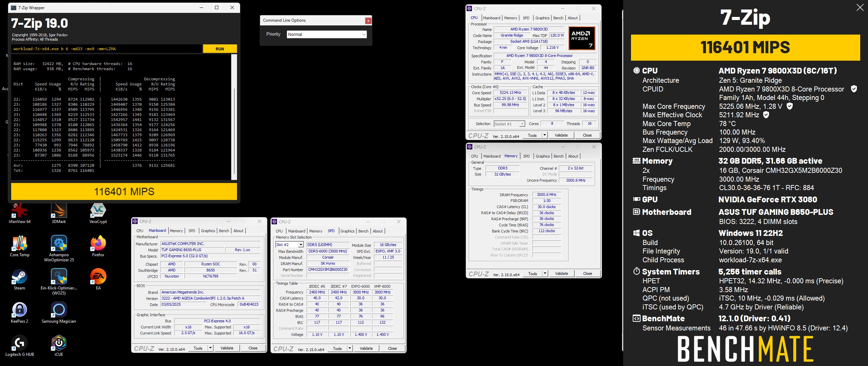Switch to CPU tab in CPU-Z Mainboard window
Image resolution: width=868 pixels, height=366 pixels.
(140, 231)
